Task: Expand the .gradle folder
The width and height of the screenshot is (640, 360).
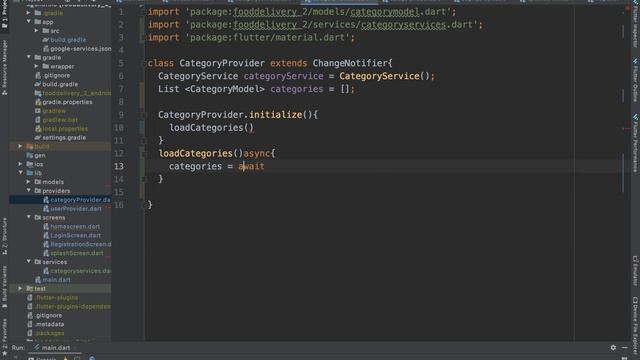Action: pyautogui.click(x=29, y=13)
